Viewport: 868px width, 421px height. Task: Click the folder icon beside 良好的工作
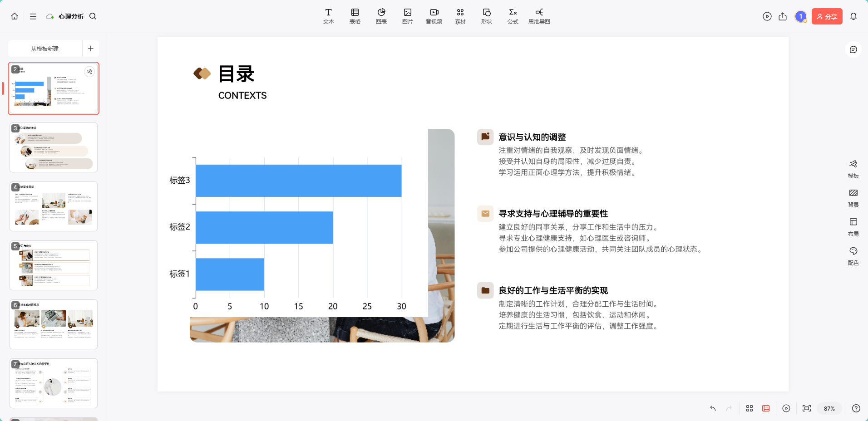click(485, 290)
